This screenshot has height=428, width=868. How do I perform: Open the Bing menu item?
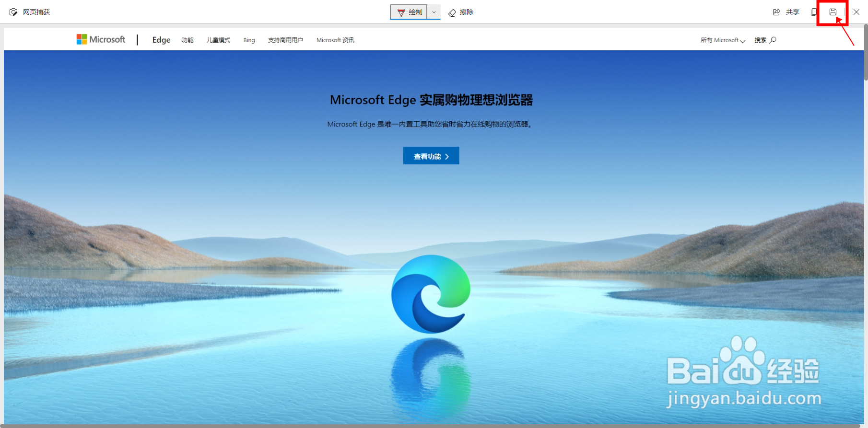click(x=249, y=40)
